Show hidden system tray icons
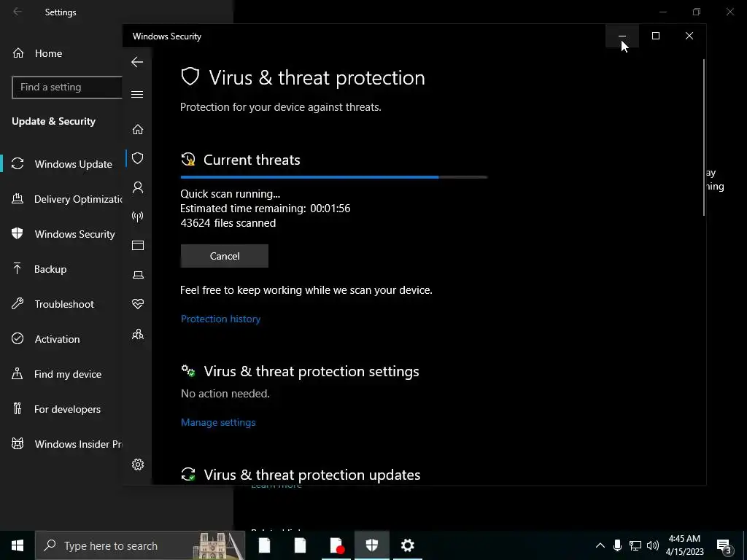747x560 pixels. 600,545
